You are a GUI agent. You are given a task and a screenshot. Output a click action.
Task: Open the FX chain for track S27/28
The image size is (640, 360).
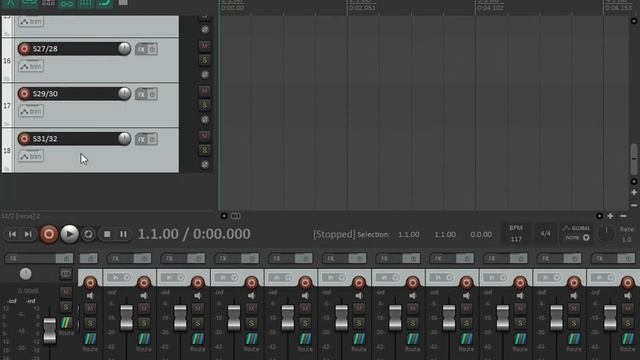[x=141, y=49]
